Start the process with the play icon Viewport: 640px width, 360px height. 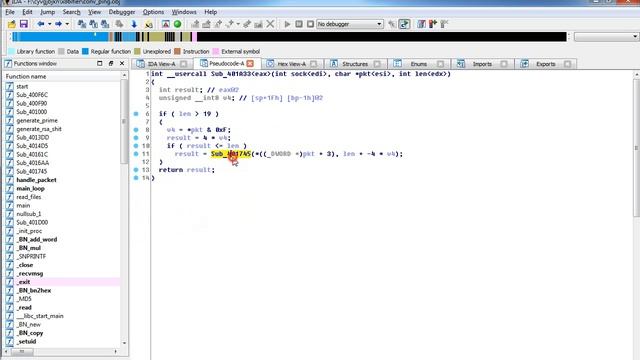(x=287, y=24)
